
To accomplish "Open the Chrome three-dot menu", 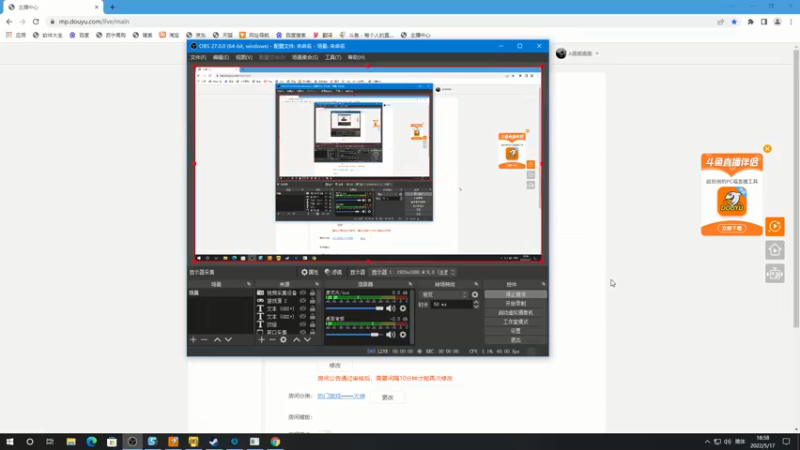I will [791, 22].
